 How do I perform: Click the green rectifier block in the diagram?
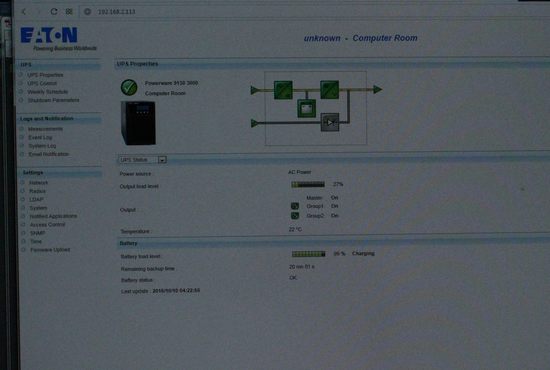pos(283,90)
